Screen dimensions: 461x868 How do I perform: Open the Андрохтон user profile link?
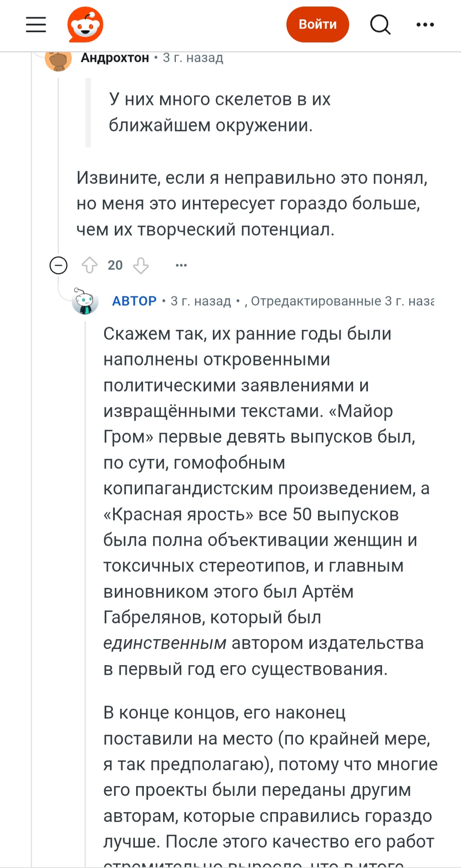[x=115, y=58]
